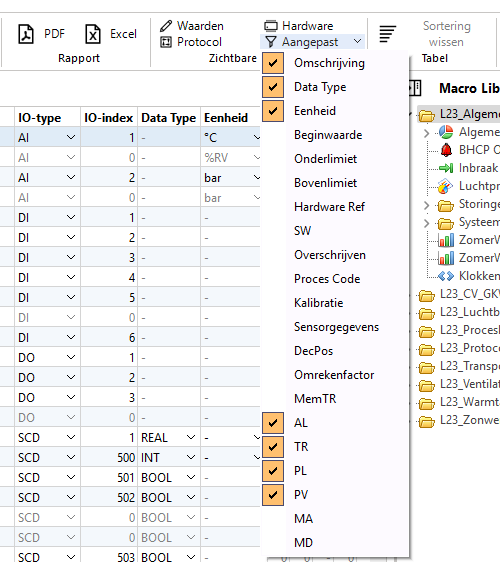Open Data Type dropdown for REAL row
This screenshot has height=562, width=500.
pos(191,437)
